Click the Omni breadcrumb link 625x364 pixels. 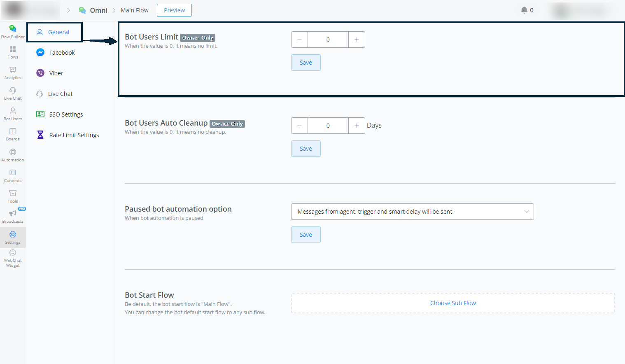pos(99,10)
